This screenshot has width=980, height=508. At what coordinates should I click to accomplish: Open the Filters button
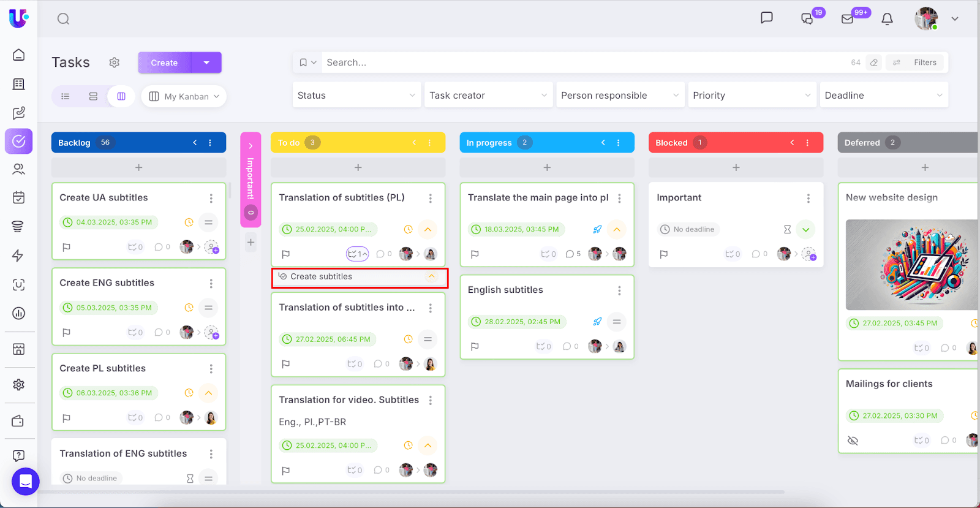click(917, 63)
